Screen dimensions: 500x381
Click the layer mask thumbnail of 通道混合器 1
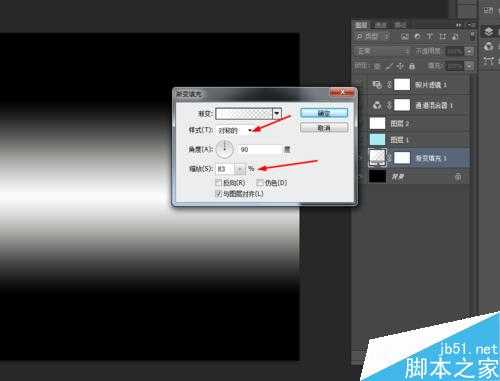(x=402, y=105)
